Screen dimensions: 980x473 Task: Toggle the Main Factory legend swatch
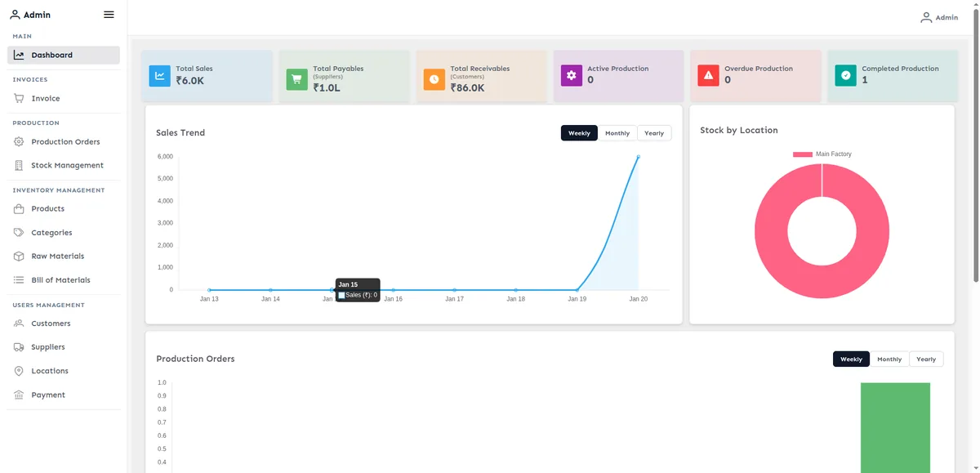(803, 154)
